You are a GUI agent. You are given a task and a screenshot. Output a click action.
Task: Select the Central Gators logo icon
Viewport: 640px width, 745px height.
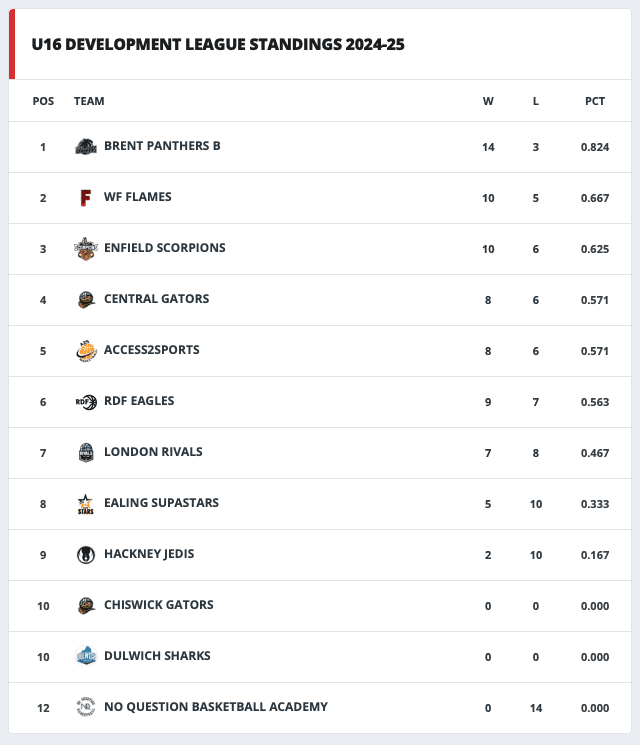86,300
